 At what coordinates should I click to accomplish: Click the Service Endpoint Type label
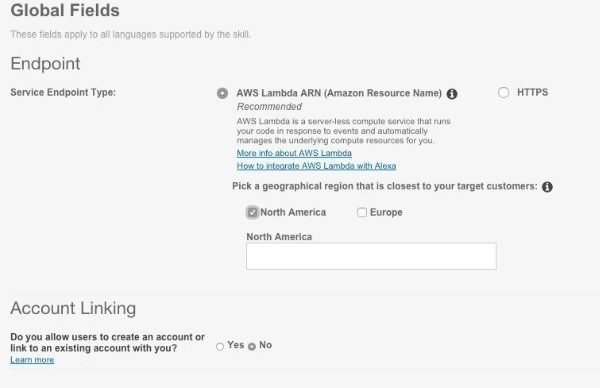pos(63,92)
